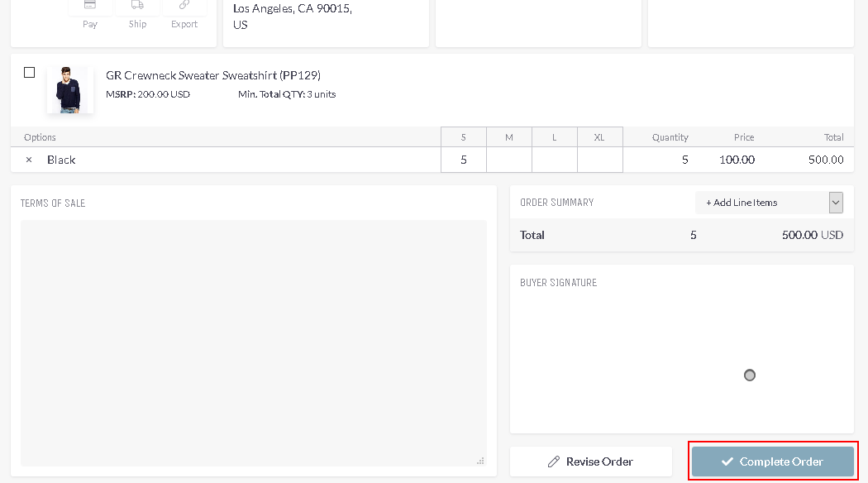The width and height of the screenshot is (868, 483).
Task: Click the chevron on the Add Line Items selector
Action: click(835, 202)
